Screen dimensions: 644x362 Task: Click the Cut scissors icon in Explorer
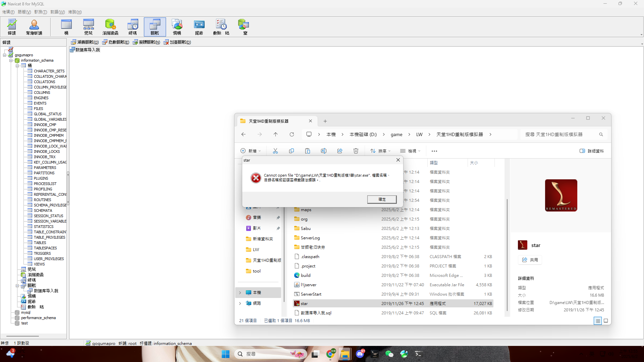[275, 151]
